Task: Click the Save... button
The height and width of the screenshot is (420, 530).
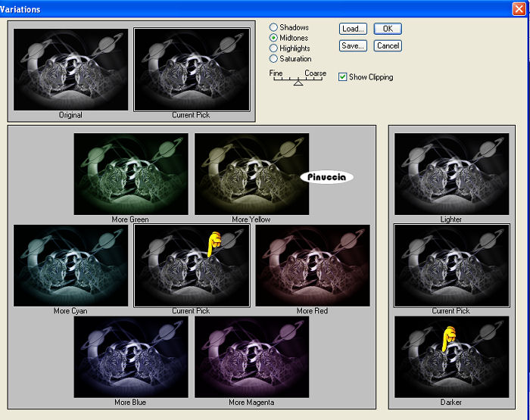Action: pyautogui.click(x=353, y=45)
